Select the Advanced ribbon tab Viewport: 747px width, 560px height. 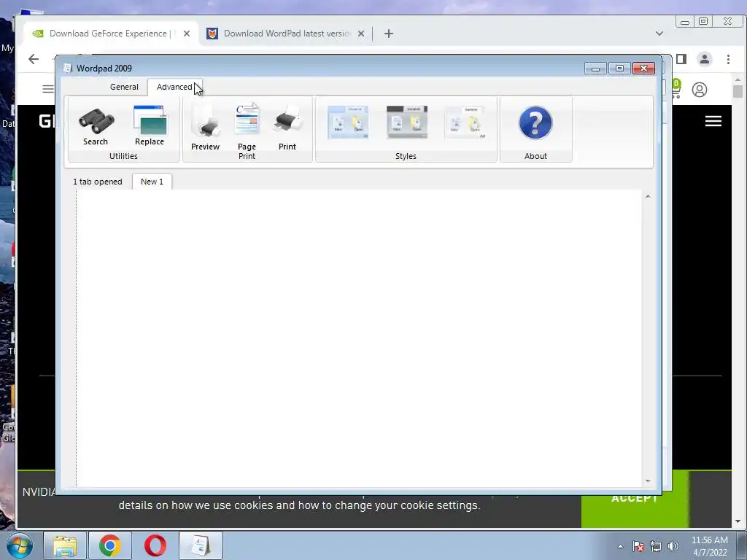pyautogui.click(x=174, y=87)
